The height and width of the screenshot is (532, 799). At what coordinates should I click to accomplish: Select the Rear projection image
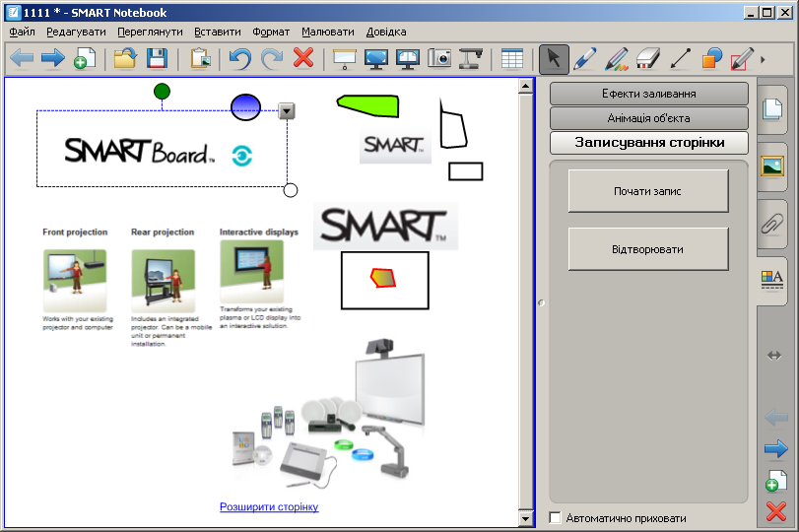[x=164, y=280]
